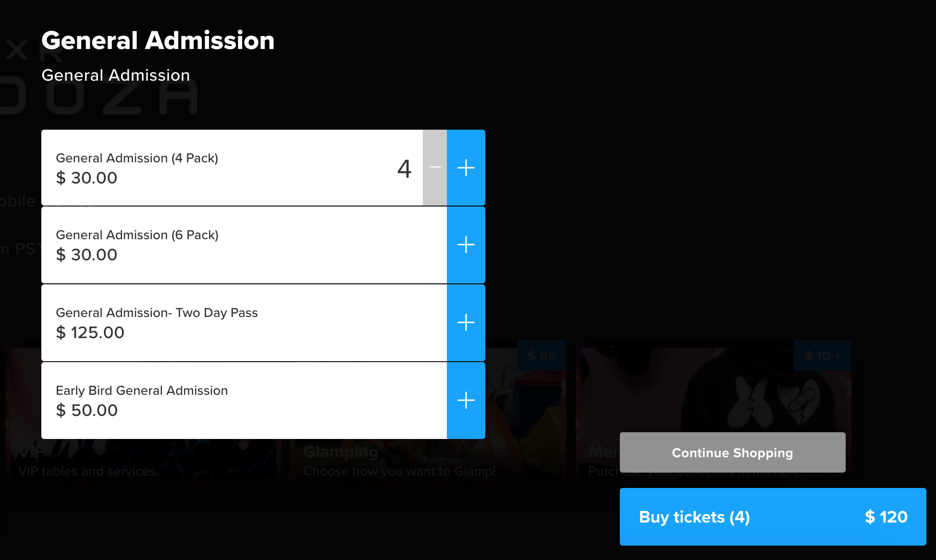Click the Early Bird General Admission label
The width and height of the screenshot is (936, 560).
point(142,390)
